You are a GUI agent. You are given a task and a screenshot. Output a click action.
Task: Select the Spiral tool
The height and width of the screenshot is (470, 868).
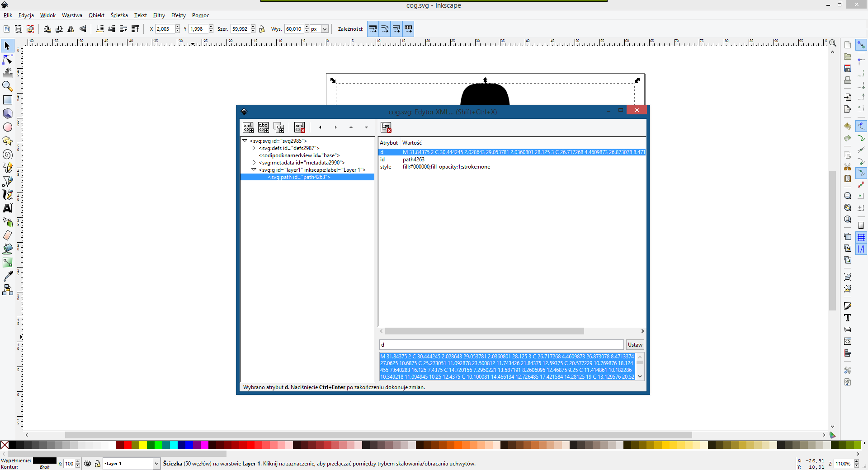8,155
